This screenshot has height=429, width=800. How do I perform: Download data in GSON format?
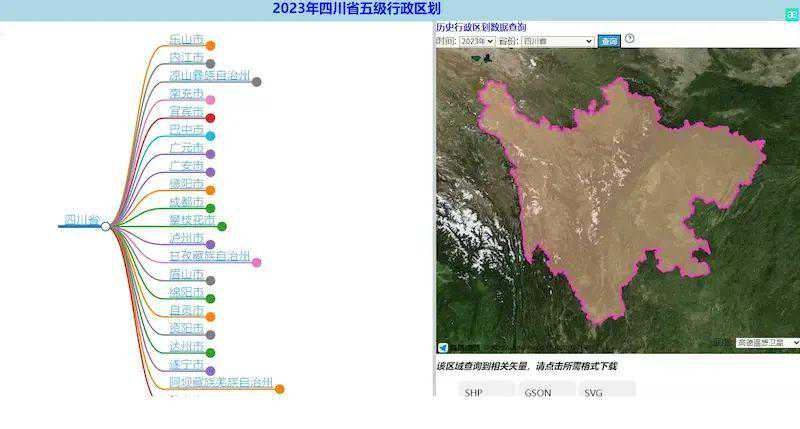pos(537,392)
